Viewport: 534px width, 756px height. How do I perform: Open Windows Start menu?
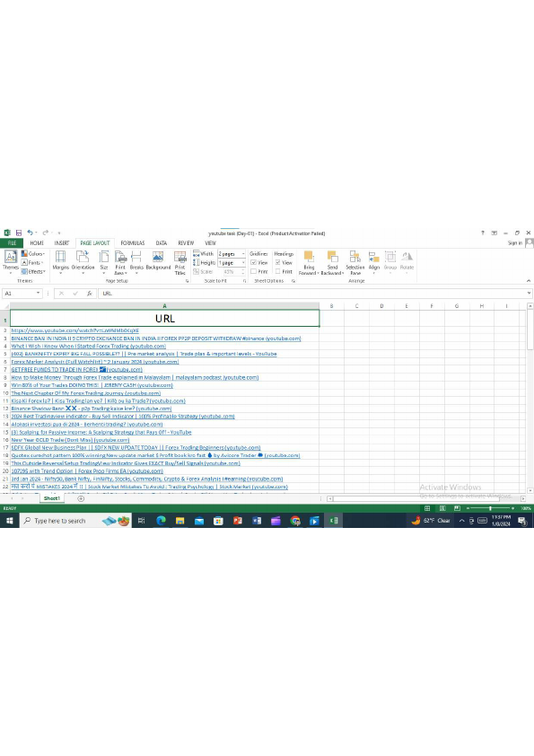(x=9, y=520)
